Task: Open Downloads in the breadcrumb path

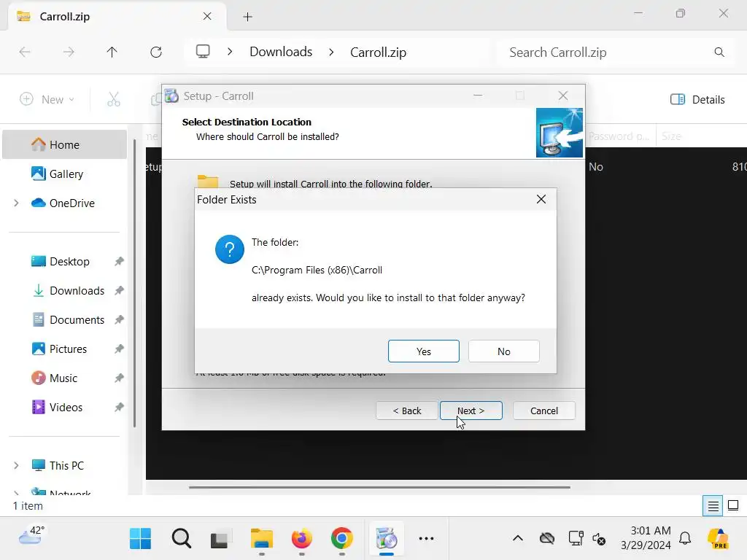Action: [281, 52]
